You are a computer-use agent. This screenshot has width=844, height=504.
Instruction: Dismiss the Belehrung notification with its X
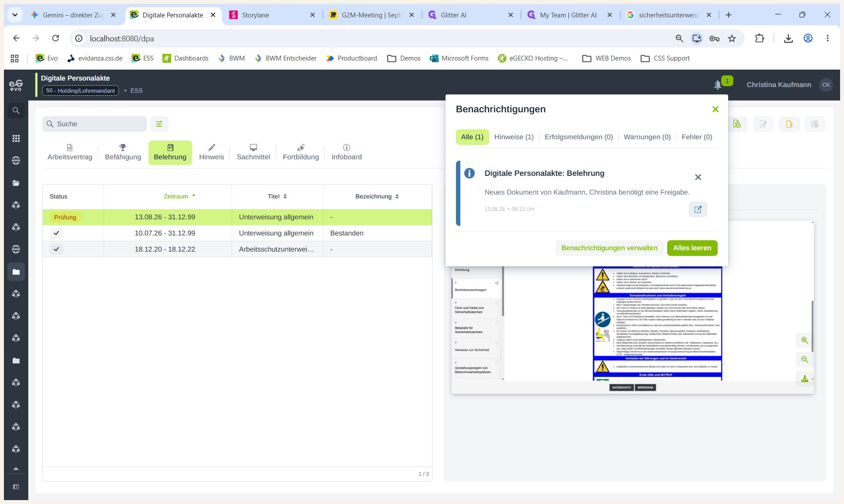click(x=698, y=177)
